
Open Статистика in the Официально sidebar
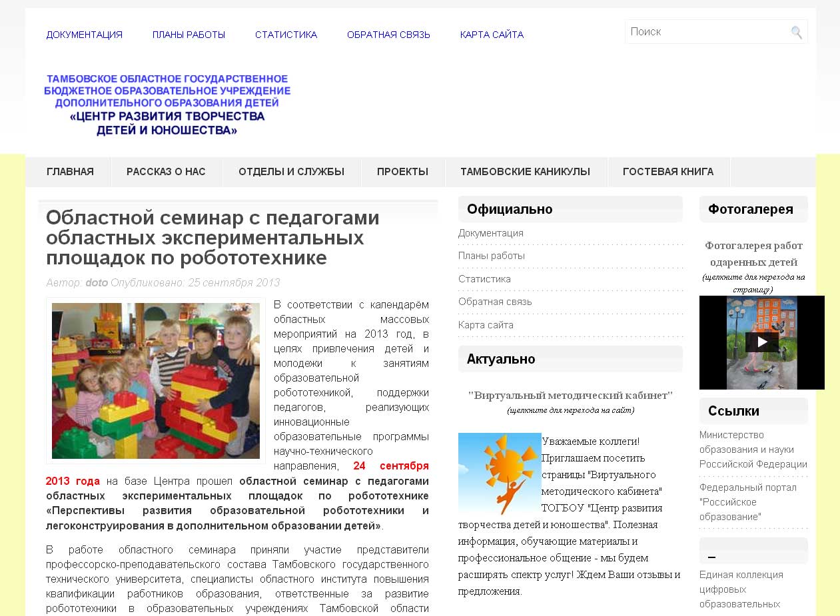click(484, 279)
